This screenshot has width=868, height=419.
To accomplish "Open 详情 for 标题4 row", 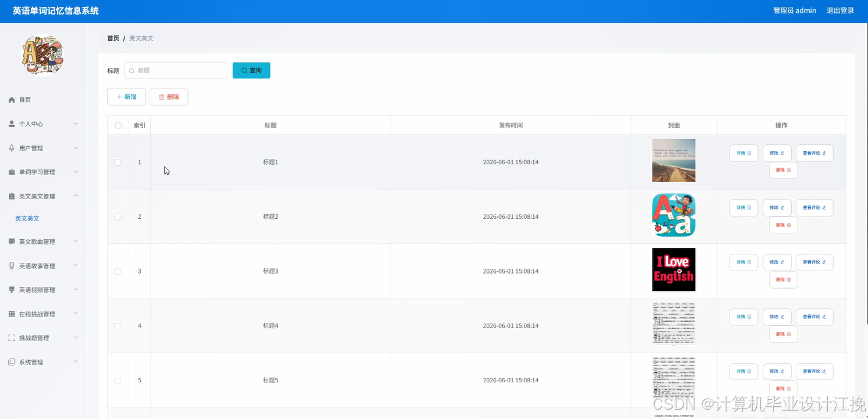I will coord(743,317).
